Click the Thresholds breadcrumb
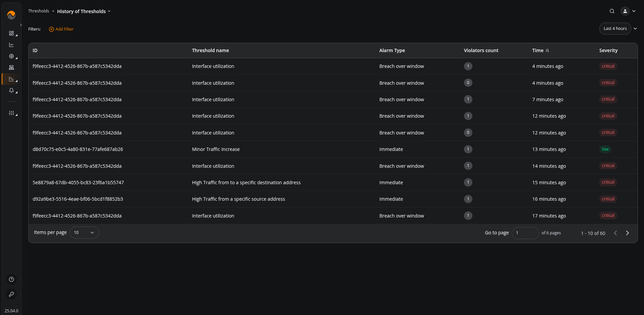 [x=38, y=11]
